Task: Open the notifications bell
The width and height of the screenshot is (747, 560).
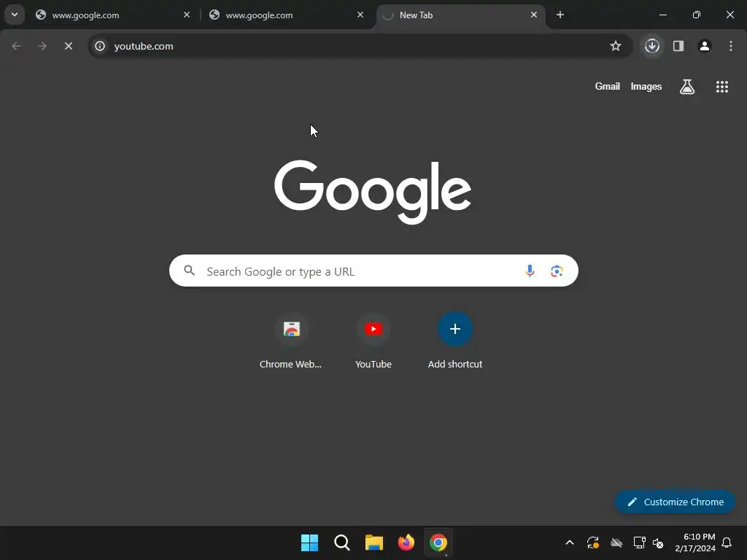Action: pos(727,542)
